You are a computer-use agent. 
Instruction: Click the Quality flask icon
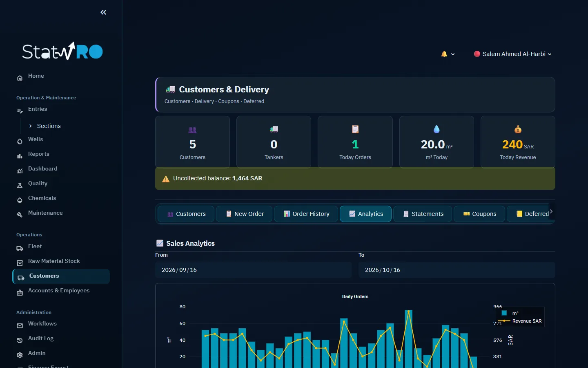pyautogui.click(x=20, y=185)
